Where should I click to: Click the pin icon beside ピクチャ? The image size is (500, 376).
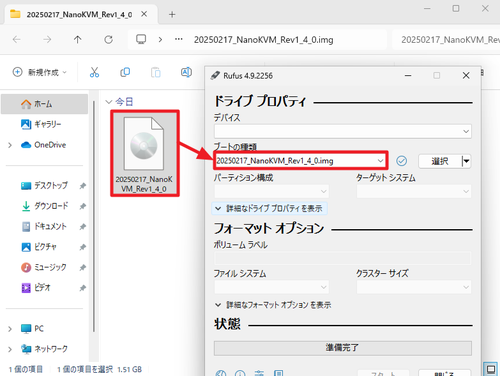[82, 247]
